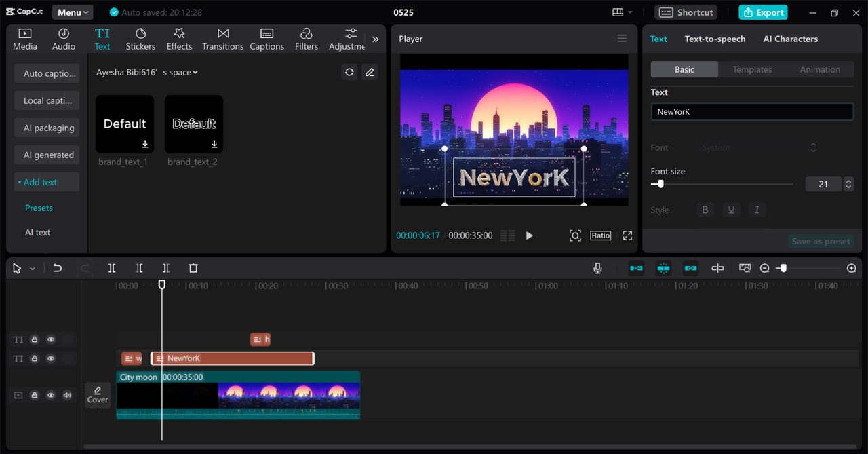Click the refresh icon in brand space
This screenshot has height=454, width=868.
coord(349,72)
